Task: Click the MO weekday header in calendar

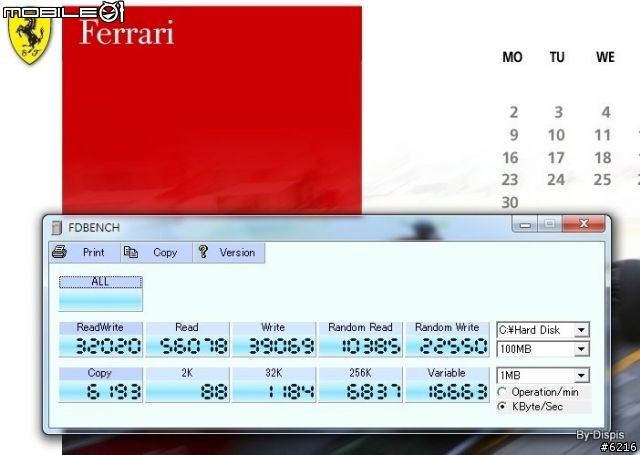Action: point(512,58)
